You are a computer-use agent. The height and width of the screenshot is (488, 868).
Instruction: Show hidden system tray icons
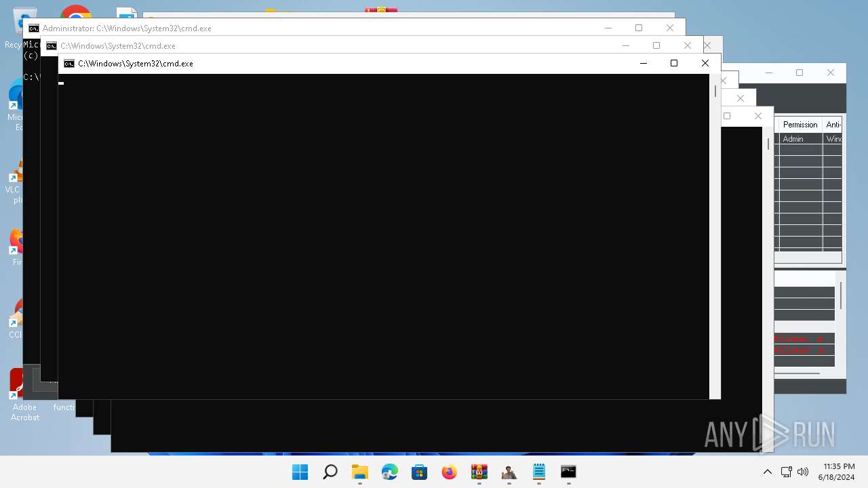tap(768, 472)
